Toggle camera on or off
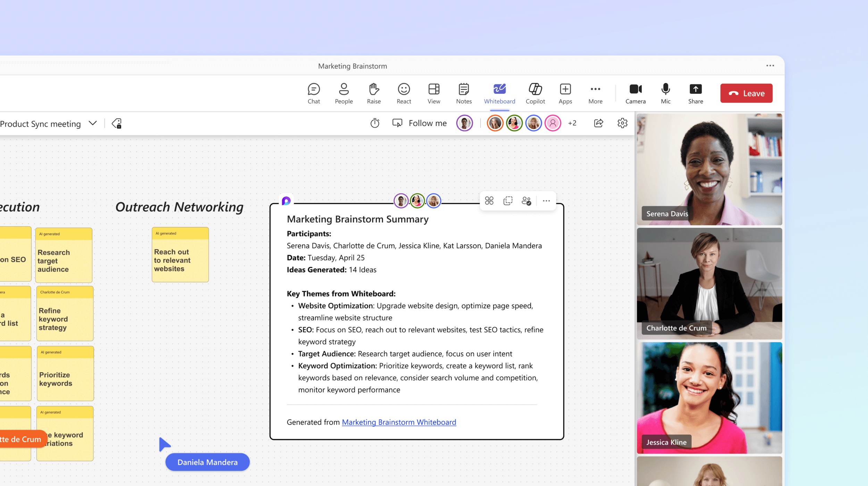This screenshot has height=486, width=868. [x=634, y=93]
